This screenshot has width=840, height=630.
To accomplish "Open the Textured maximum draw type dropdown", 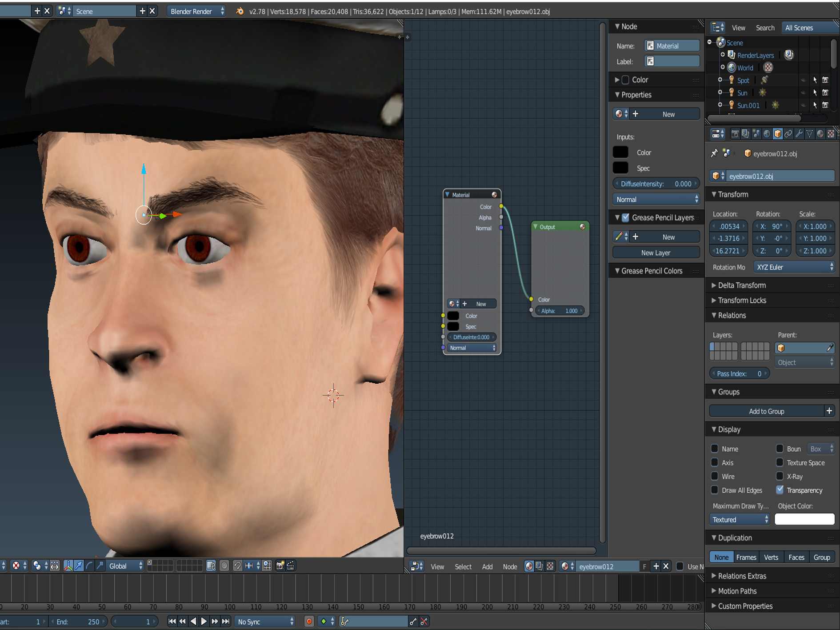I will click(x=740, y=519).
